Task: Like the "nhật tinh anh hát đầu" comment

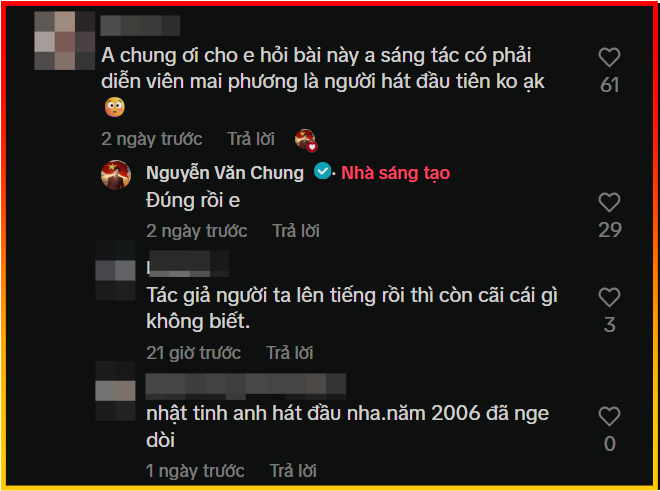Action: coord(609,416)
